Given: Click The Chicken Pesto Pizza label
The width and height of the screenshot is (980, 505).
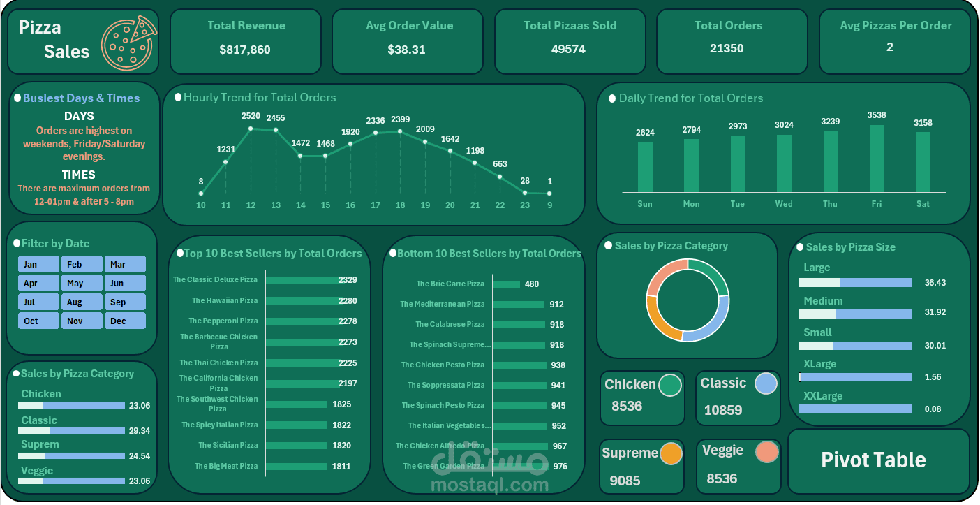Looking at the screenshot, I should pyautogui.click(x=443, y=365).
